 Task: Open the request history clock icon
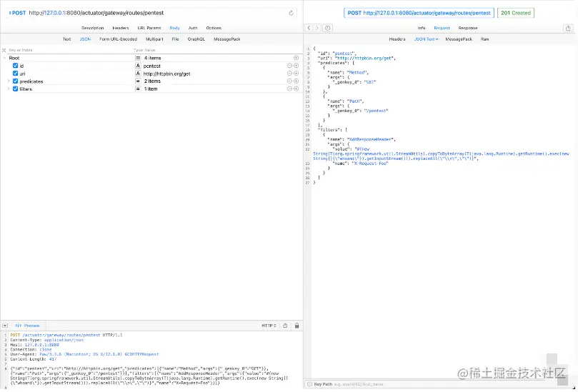coord(327,28)
